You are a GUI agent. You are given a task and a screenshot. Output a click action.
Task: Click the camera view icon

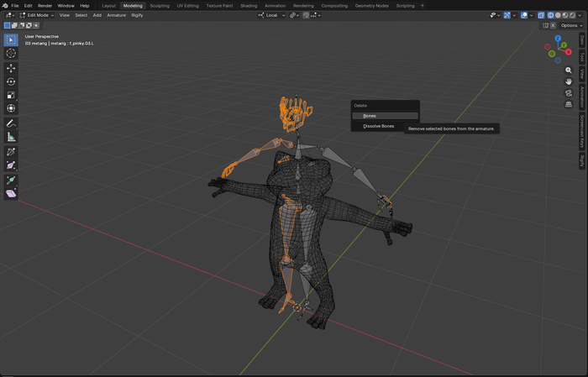click(569, 92)
